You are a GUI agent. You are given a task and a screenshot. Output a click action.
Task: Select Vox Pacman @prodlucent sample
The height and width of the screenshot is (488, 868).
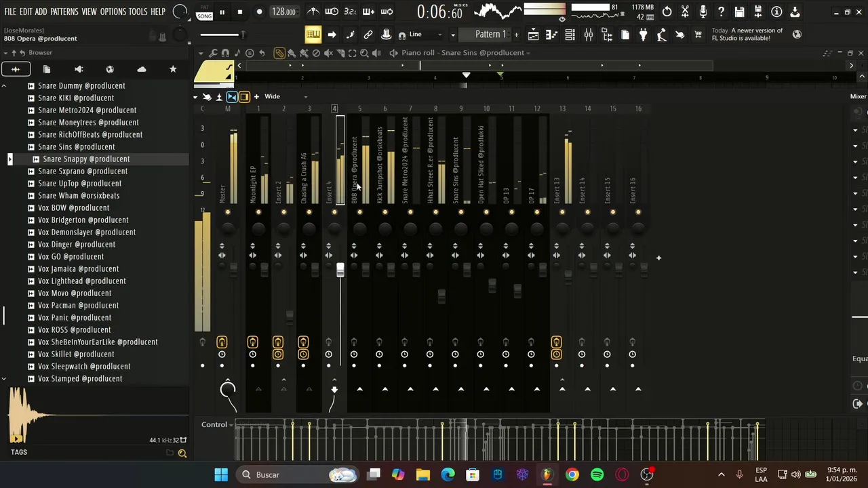tap(78, 305)
